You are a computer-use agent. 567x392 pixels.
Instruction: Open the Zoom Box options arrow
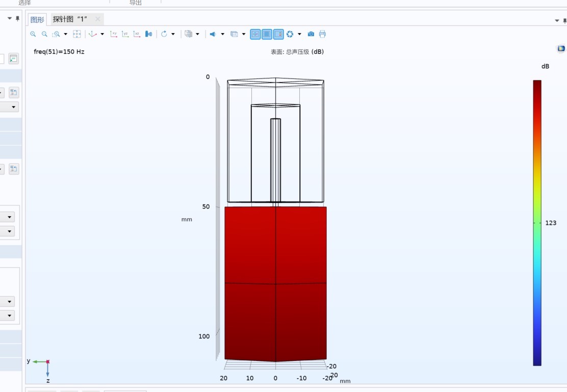[x=65, y=34]
